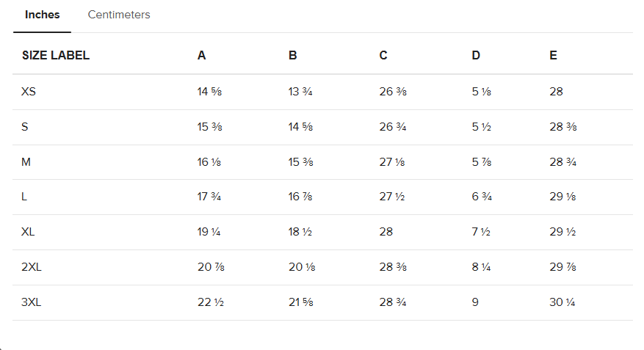Screen dimensions: 644x350
Task: Select the XS size label row
Action: coord(322,92)
